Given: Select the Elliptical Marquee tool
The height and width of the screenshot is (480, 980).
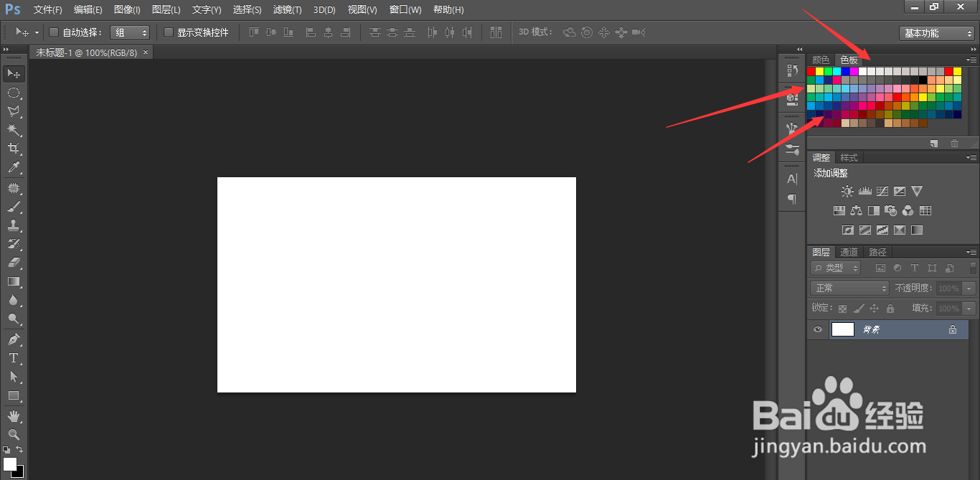Looking at the screenshot, I should click(14, 93).
